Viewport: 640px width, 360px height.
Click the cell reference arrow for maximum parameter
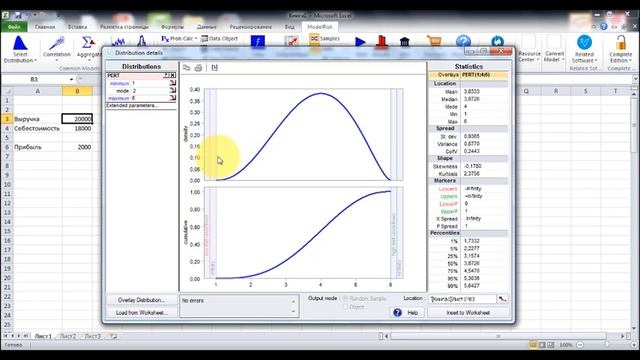tap(173, 98)
